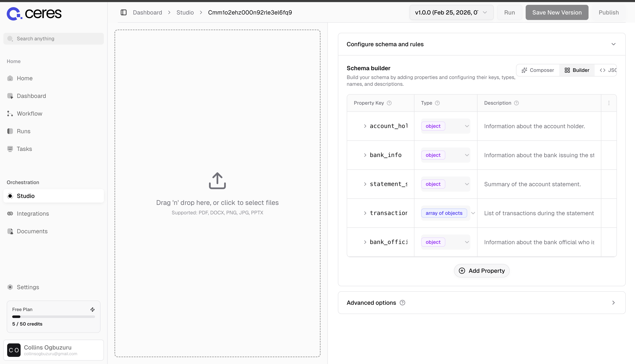Open the version v1.0.0 dropdown
This screenshot has height=364, width=635.
coord(451,12)
